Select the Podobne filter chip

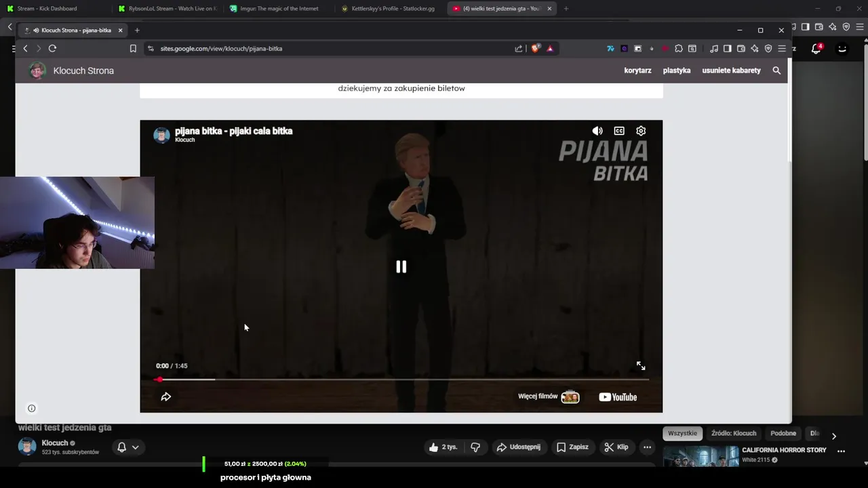coord(783,433)
